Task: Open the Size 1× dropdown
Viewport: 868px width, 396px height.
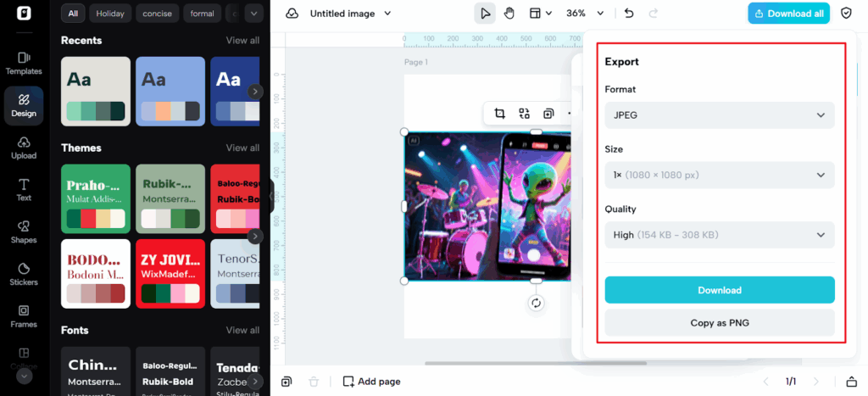Action: click(719, 175)
